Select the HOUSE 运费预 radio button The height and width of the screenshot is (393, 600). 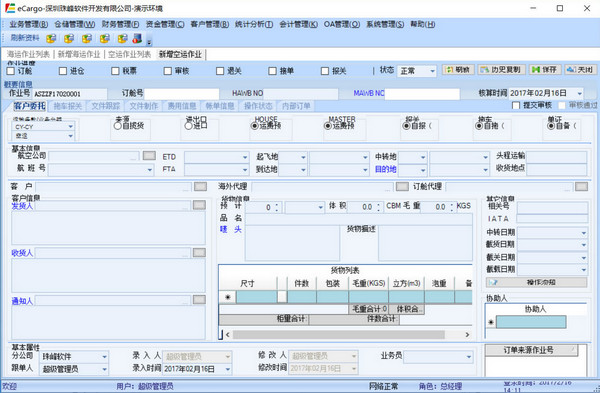[254, 126]
